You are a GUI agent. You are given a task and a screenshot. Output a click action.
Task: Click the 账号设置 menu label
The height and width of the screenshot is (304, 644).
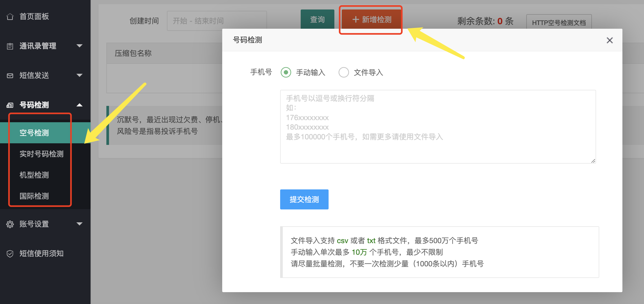[x=34, y=224]
